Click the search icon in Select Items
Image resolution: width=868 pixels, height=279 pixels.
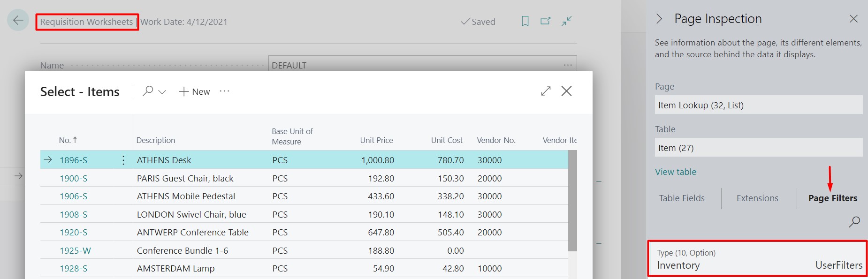click(x=148, y=91)
